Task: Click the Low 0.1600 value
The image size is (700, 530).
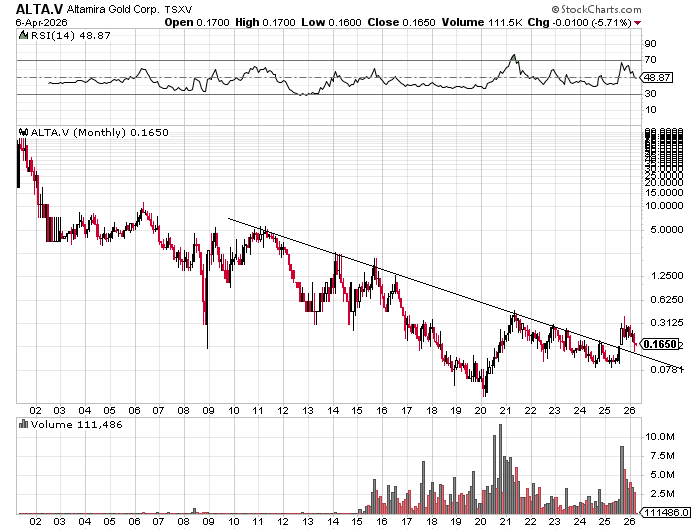Action: tap(331, 22)
